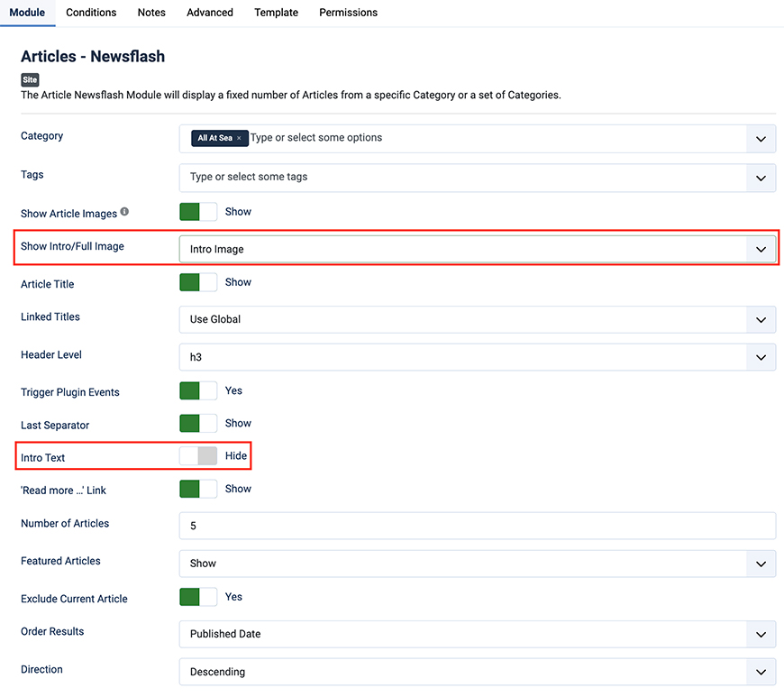Viewport: 784px width, 697px height.
Task: Expand the Featured Articles dropdown
Action: [477, 564]
